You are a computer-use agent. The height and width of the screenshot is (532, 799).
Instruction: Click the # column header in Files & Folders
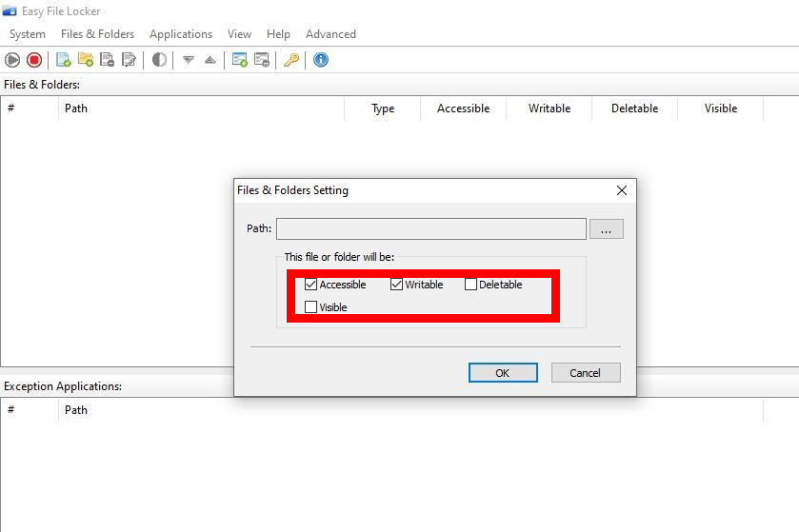point(30,108)
